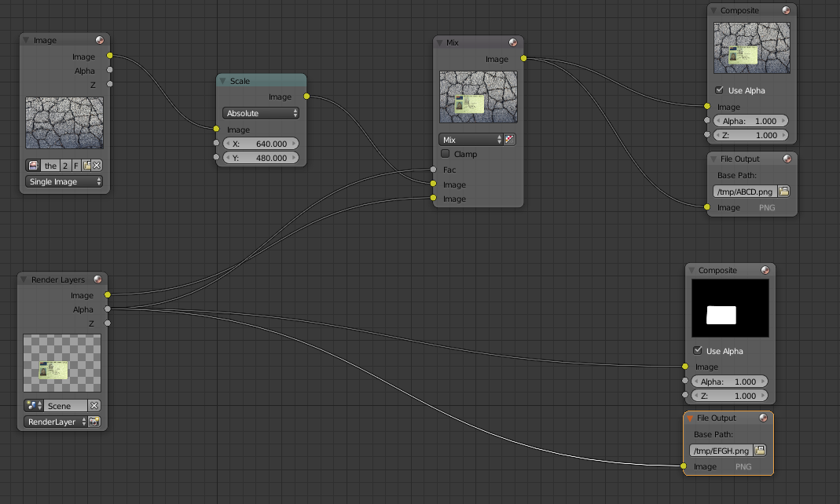This screenshot has width=840, height=504.
Task: Click Scale node Image output socket
Action: (x=306, y=97)
